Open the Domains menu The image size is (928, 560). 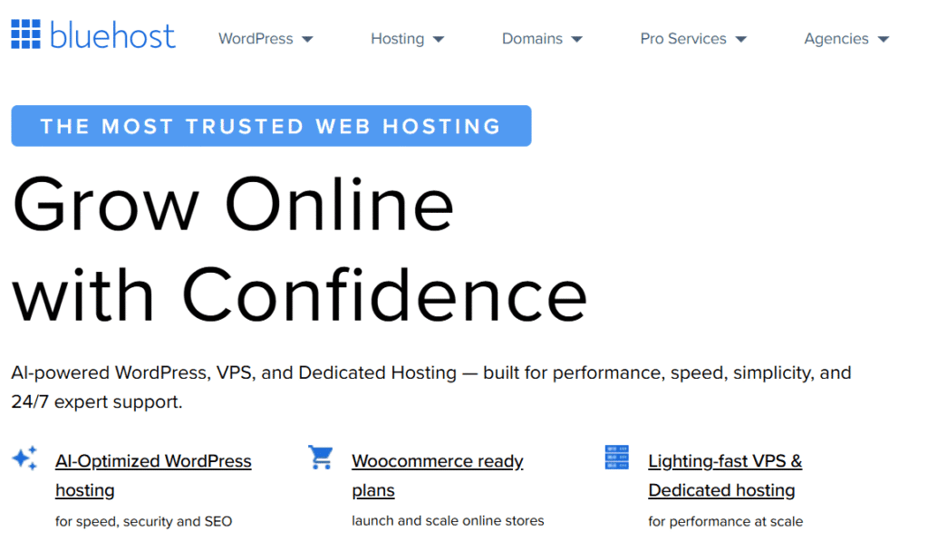[x=532, y=39]
